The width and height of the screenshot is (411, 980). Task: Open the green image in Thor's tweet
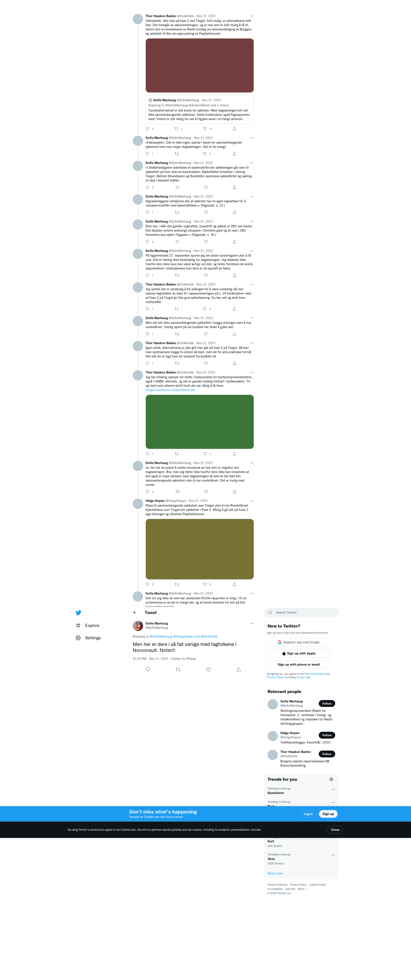(x=200, y=422)
